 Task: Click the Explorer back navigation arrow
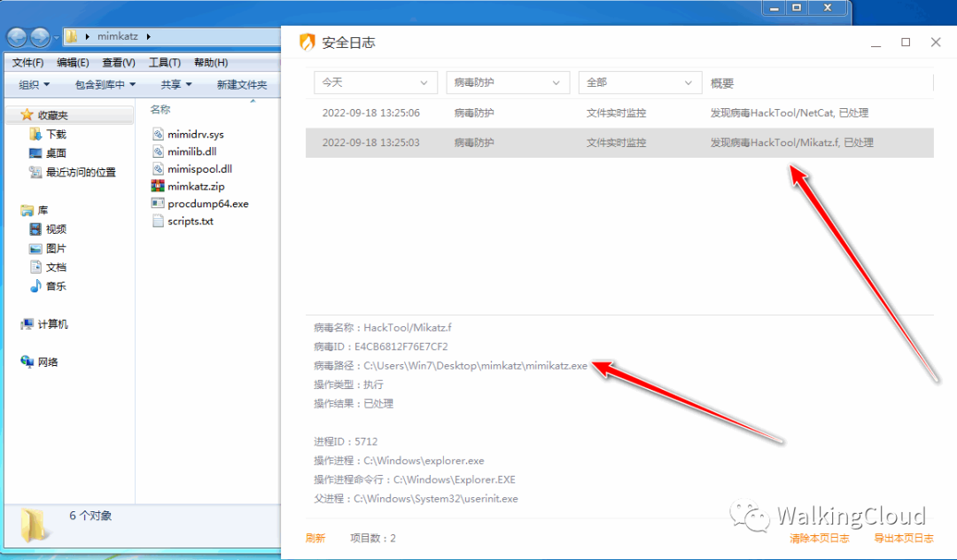17,38
